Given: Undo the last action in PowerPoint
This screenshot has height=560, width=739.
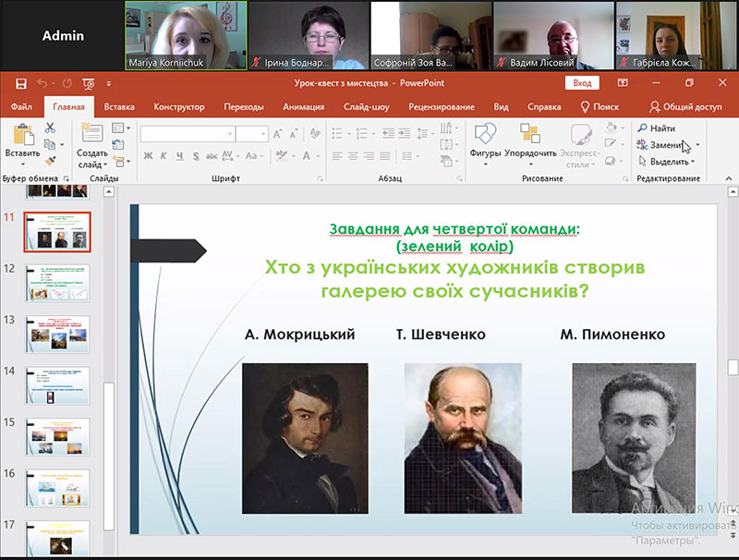Looking at the screenshot, I should point(42,83).
